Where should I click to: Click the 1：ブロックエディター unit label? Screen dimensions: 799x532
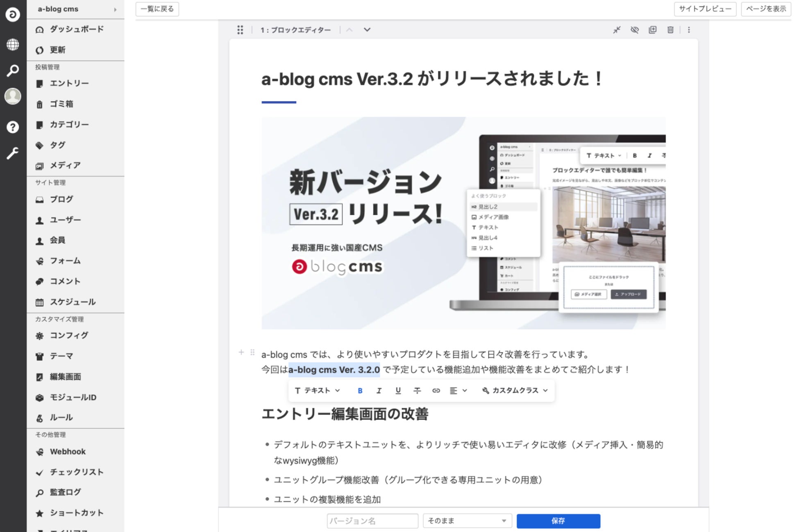tap(295, 30)
